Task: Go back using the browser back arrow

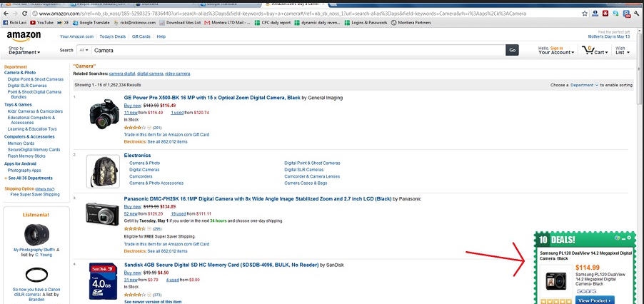Action: pyautogui.click(x=6, y=14)
